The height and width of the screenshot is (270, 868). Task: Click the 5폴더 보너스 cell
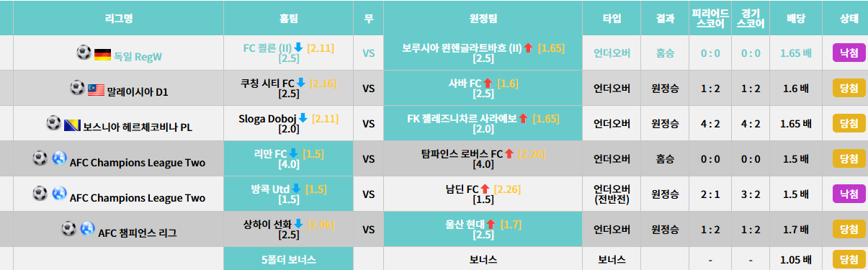tap(289, 258)
